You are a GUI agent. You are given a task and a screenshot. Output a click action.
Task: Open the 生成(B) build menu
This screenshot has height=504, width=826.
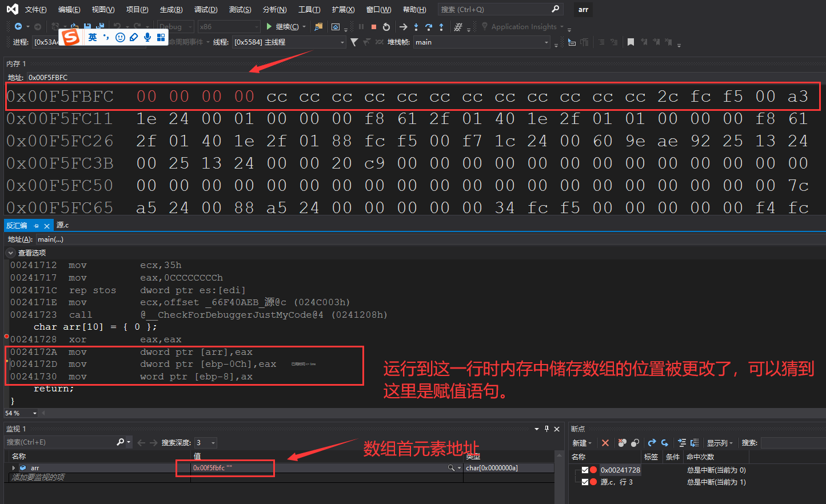click(171, 9)
